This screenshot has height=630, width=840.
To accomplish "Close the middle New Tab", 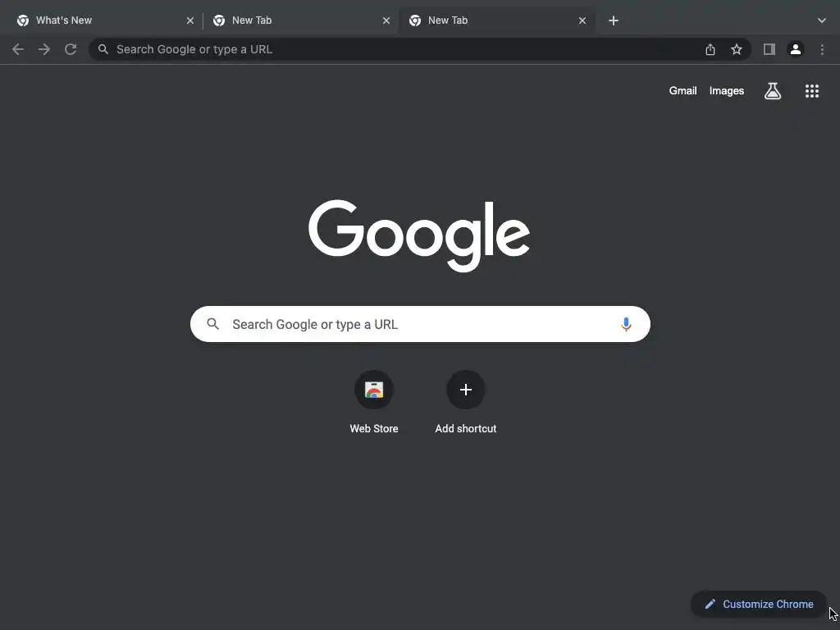I will (x=386, y=21).
